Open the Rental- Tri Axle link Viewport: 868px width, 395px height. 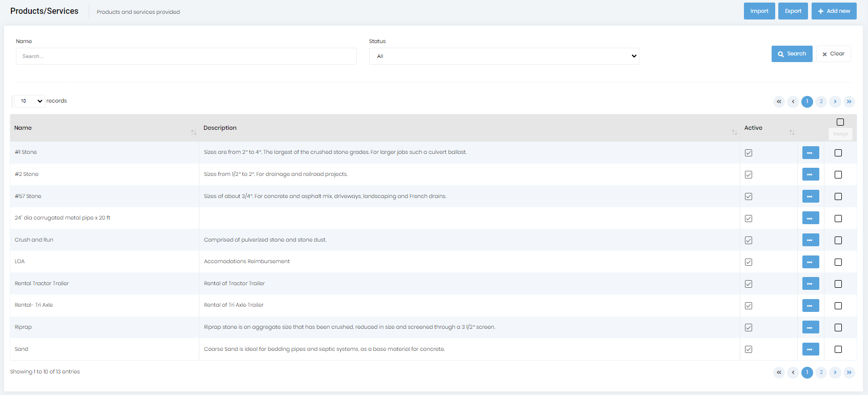point(33,305)
